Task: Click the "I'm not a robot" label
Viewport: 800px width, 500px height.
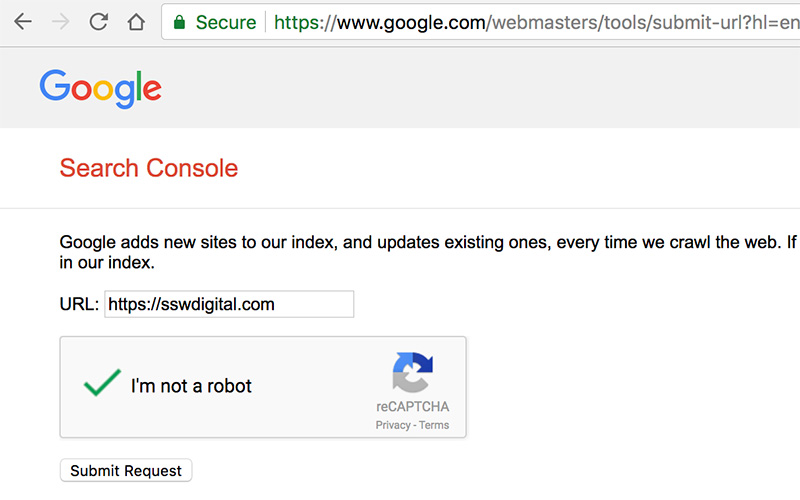Action: pyautogui.click(x=191, y=386)
